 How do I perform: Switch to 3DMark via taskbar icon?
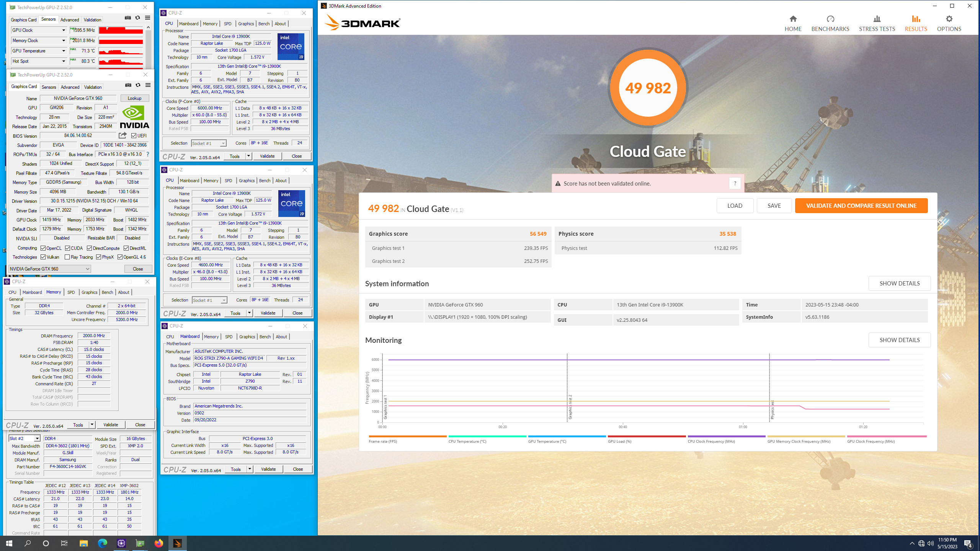click(177, 543)
